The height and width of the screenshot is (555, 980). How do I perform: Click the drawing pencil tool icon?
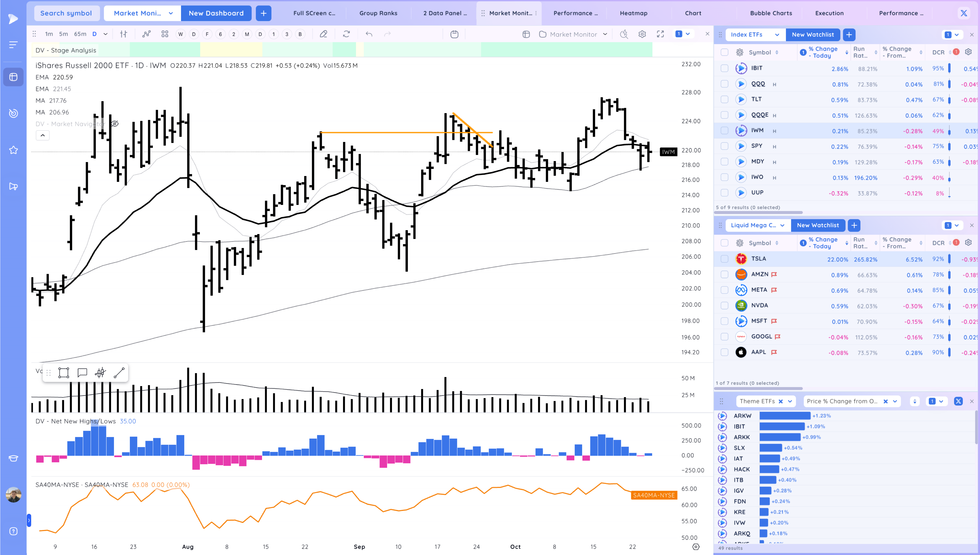[x=323, y=34]
